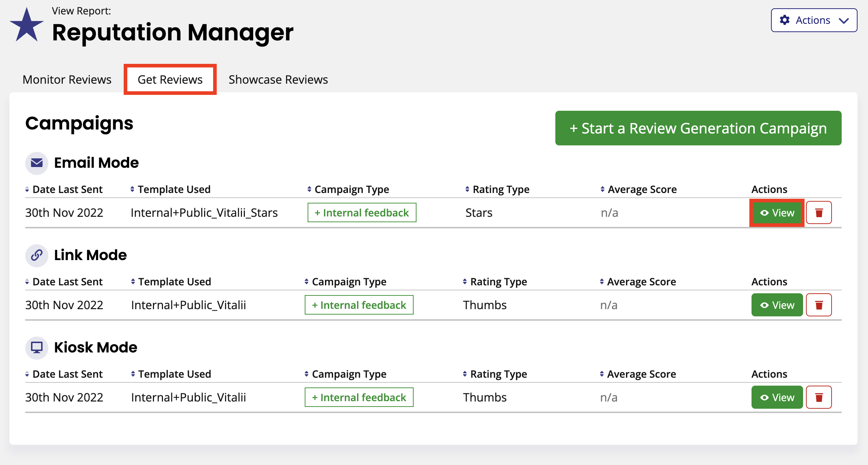Sort Link Mode by Rating Type
868x465 pixels.
point(495,282)
